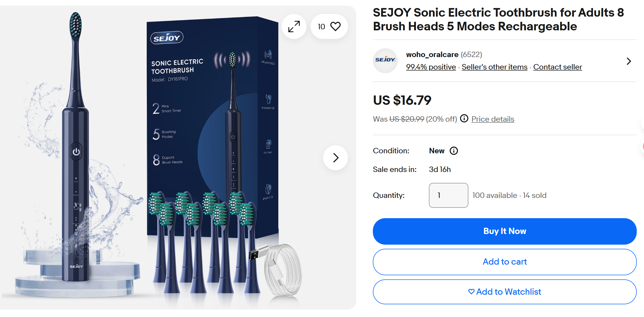This screenshot has height=317, width=644.
Task: Open the Price details link
Action: [493, 119]
